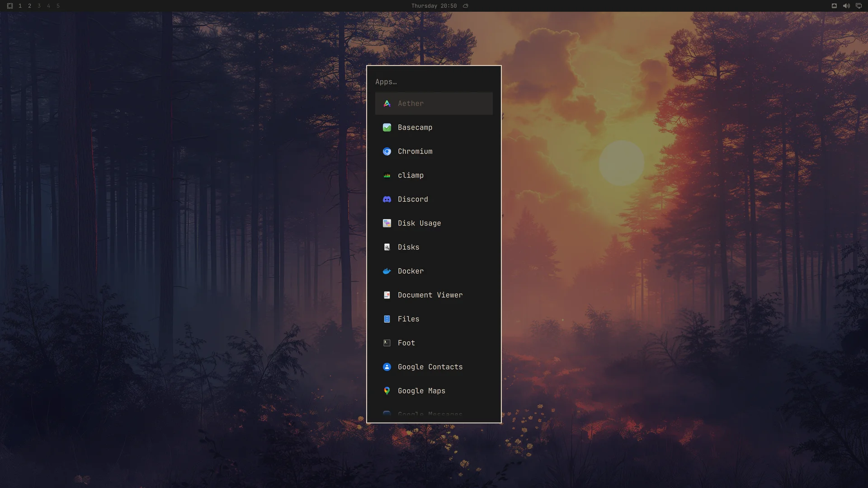
Task: Select Google Maps entry
Action: point(434,391)
